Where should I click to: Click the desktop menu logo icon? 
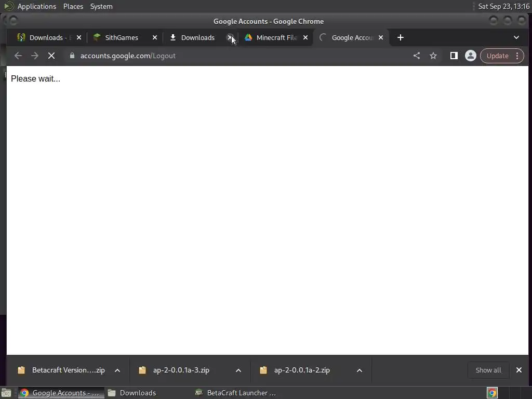pyautogui.click(x=8, y=6)
